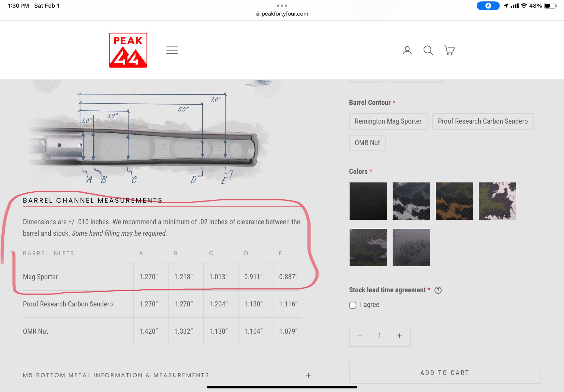Viewport: 564px width, 392px height.
Task: Increase quantity with the plus button
Action: pyautogui.click(x=400, y=336)
